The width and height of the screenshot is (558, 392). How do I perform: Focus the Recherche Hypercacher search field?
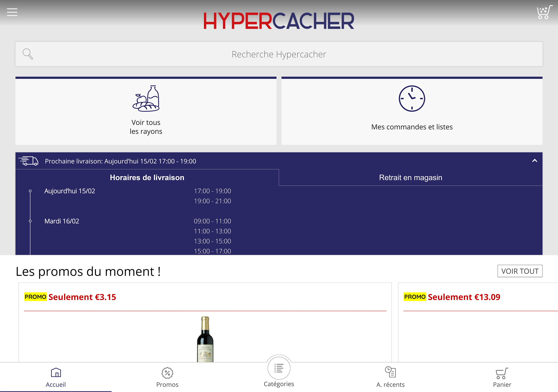pyautogui.click(x=279, y=54)
